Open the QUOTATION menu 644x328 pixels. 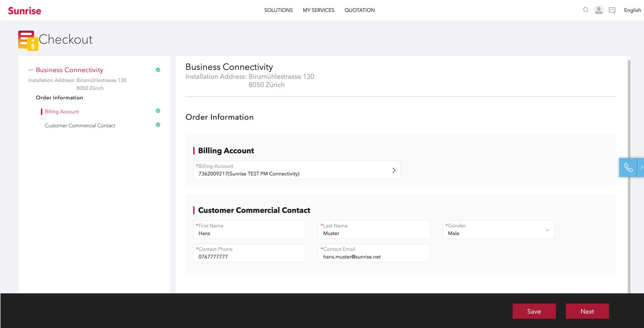(x=359, y=10)
